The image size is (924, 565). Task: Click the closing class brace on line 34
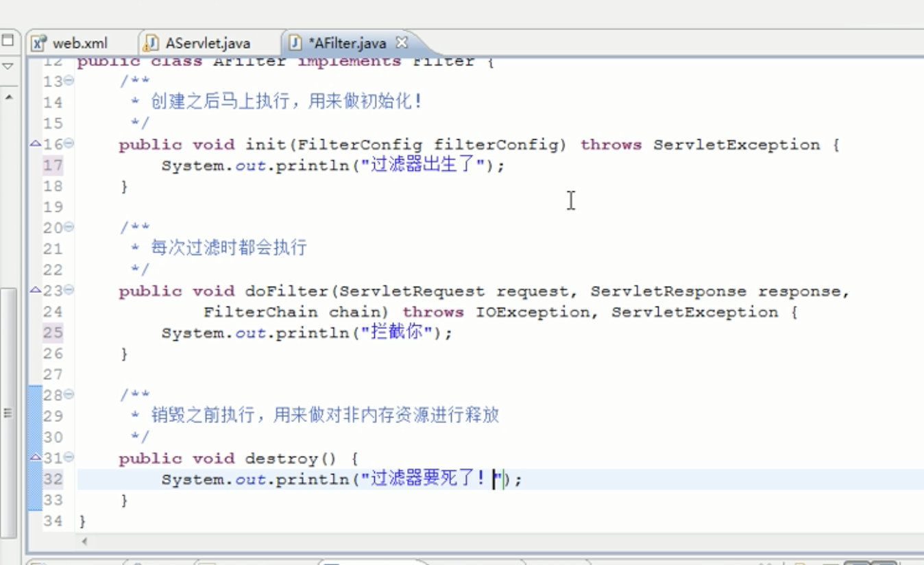tap(82, 522)
